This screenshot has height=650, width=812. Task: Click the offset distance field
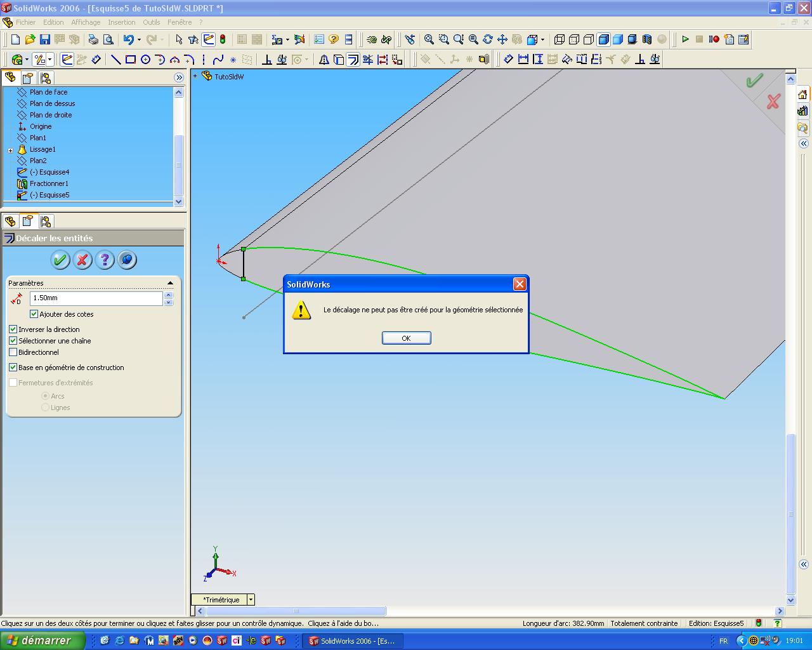96,298
